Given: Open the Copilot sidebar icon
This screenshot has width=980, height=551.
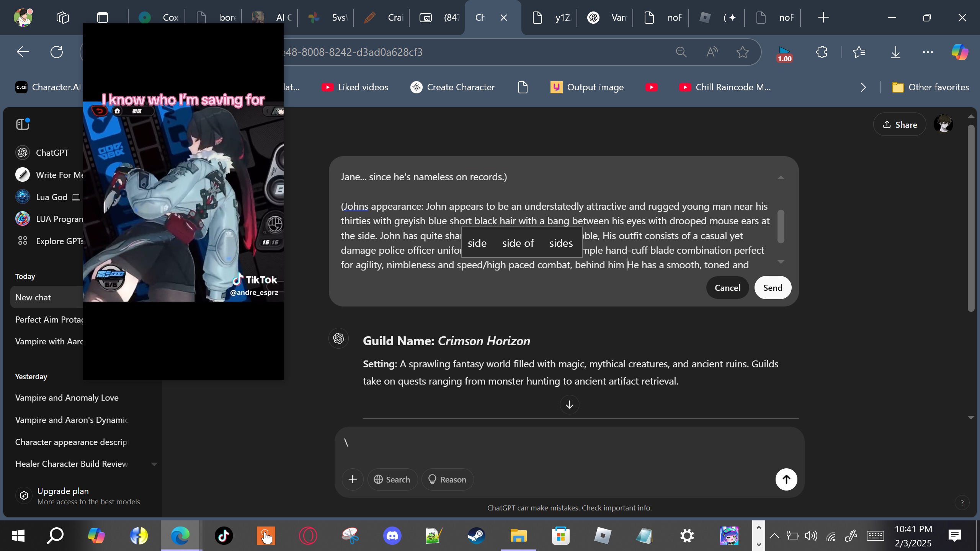Looking at the screenshot, I should pyautogui.click(x=960, y=52).
